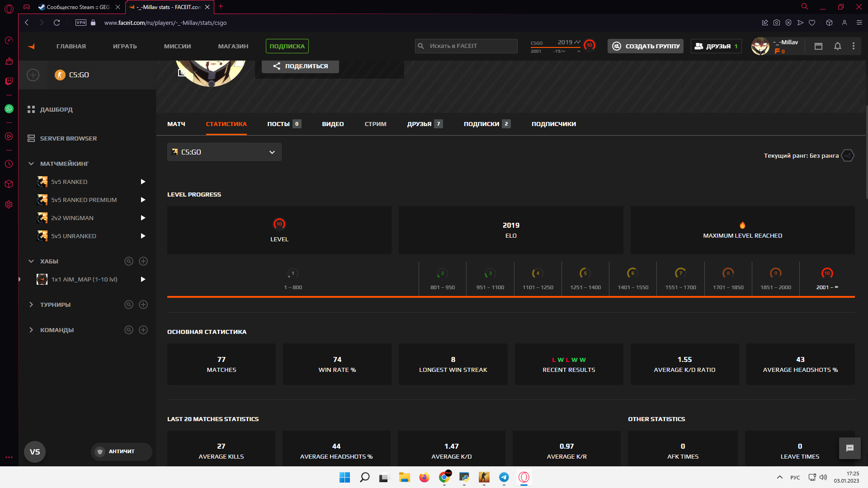Viewport: 868px width, 488px height.
Task: Switch to the МАТЧ tab
Action: pyautogui.click(x=176, y=124)
